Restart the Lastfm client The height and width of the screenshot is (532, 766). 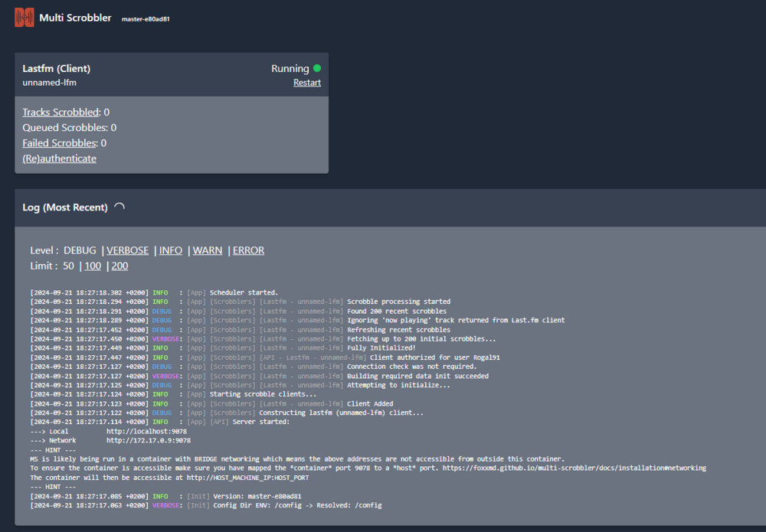(307, 83)
